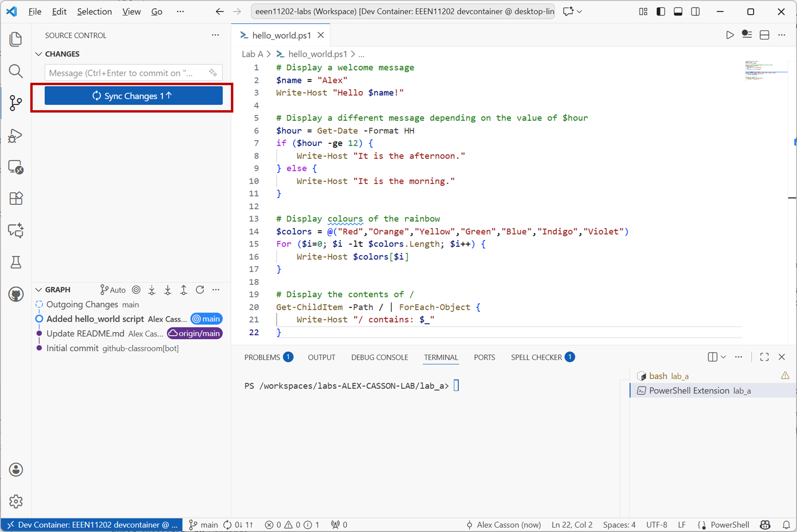Open the Search view icon

[x=16, y=71]
